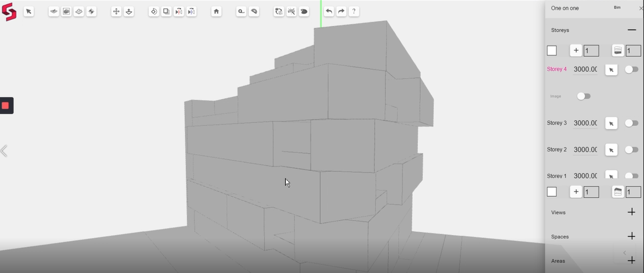Click upper storey count field beside plus
644x273 pixels.
[x=591, y=51]
